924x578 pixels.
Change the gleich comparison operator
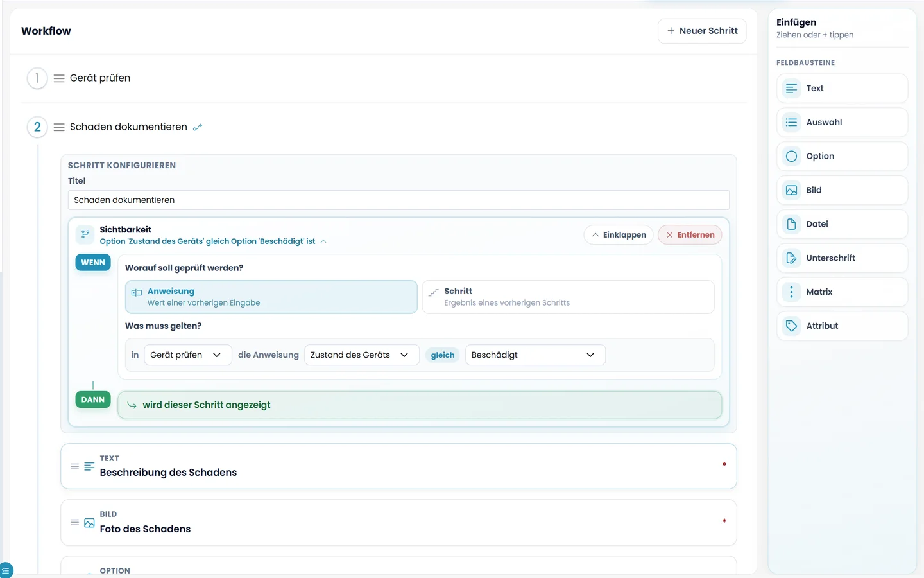click(443, 355)
